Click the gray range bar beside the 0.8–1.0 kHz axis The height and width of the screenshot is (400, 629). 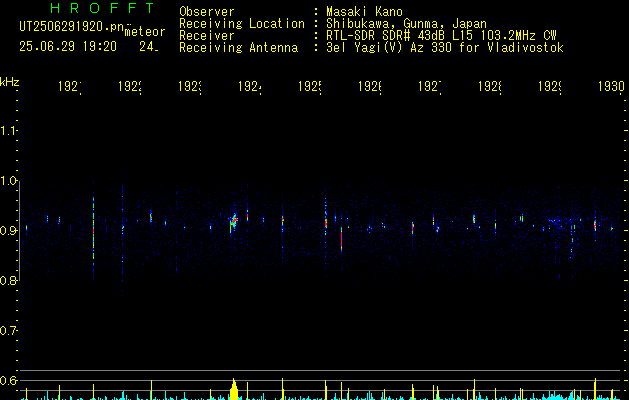tap(19, 231)
